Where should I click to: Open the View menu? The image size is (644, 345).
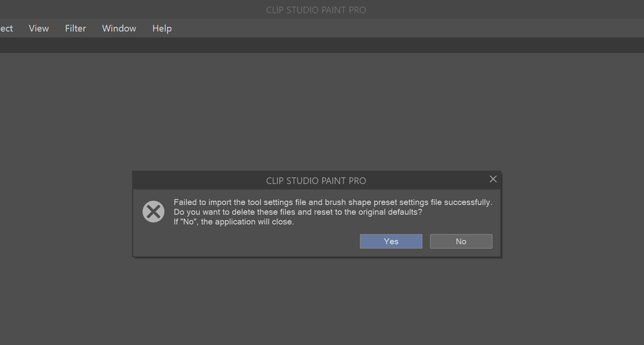coord(39,28)
